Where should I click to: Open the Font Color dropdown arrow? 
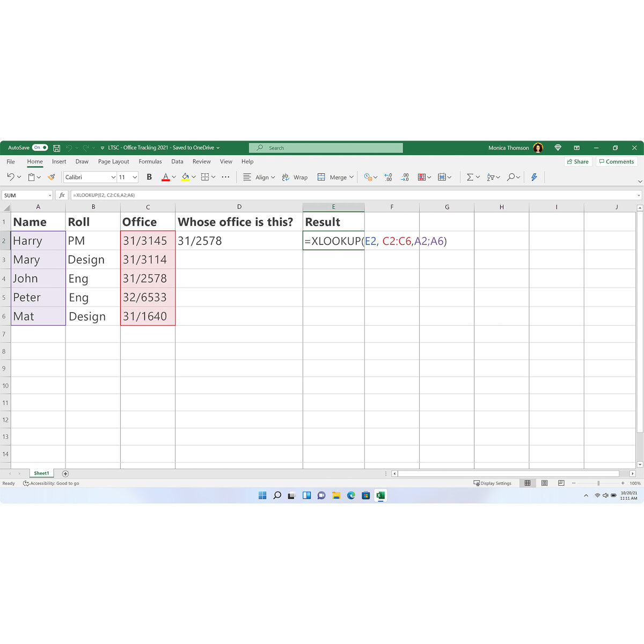(173, 177)
